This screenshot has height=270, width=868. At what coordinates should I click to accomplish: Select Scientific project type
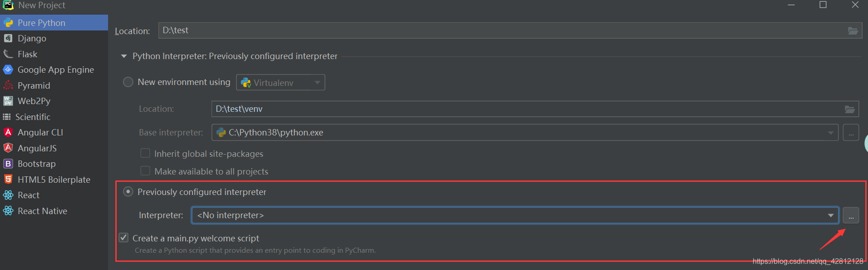click(54, 117)
